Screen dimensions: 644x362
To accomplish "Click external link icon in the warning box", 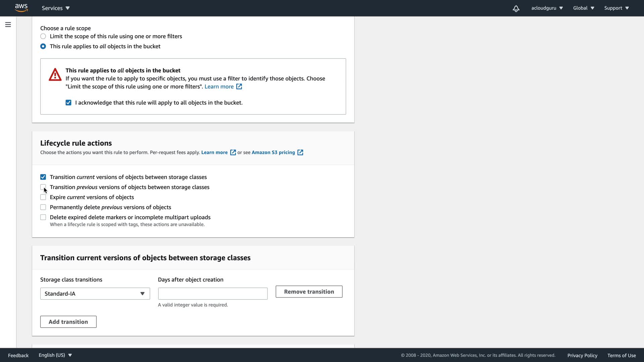I will tap(239, 86).
